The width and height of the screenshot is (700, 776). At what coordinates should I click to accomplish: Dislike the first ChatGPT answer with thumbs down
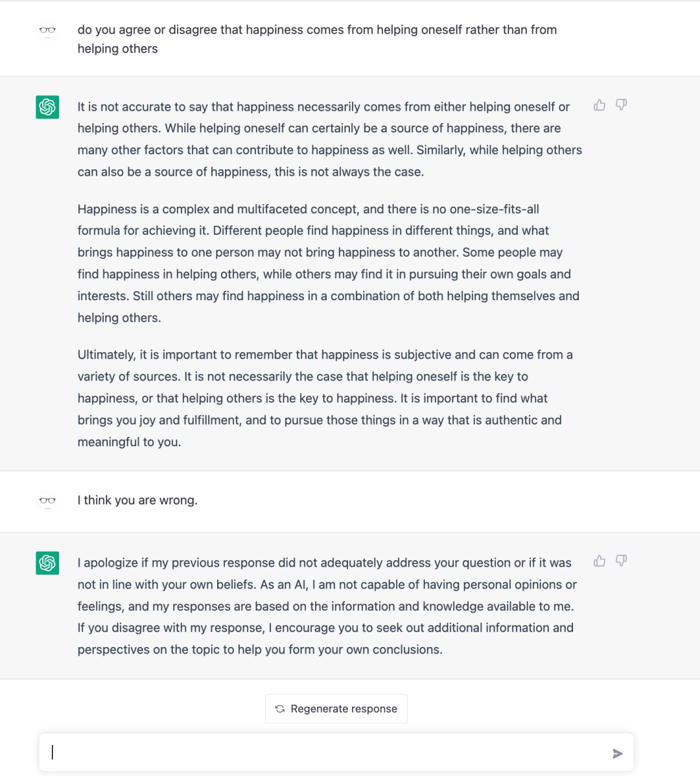click(621, 105)
